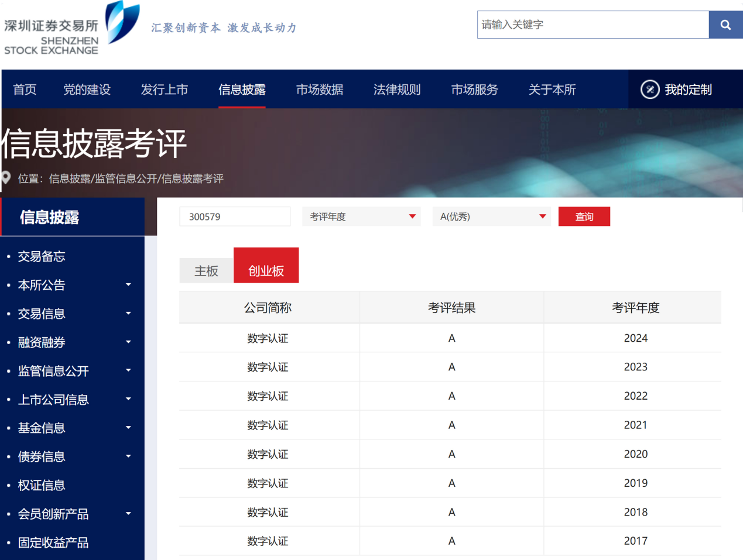The image size is (743, 560).
Task: Open the 交易备忘 sidebar link
Action: [42, 256]
